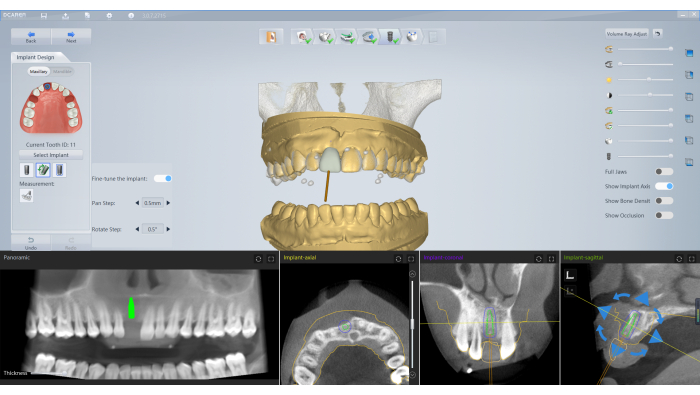The width and height of the screenshot is (700, 395).
Task: Enable Show Bone Density toggle
Action: point(664,201)
